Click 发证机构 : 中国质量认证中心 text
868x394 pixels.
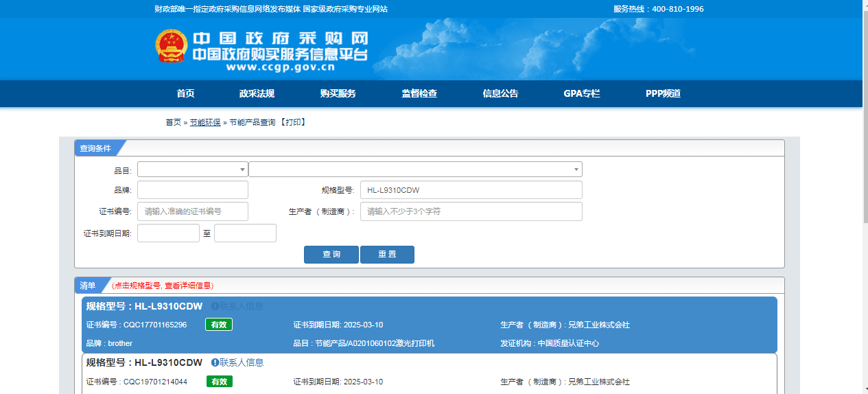pos(550,343)
